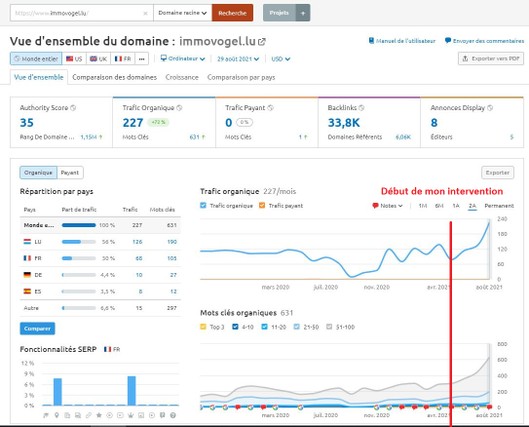Set chart range to 6M
Image resolution: width=529 pixels, height=427 pixels.
tap(439, 206)
